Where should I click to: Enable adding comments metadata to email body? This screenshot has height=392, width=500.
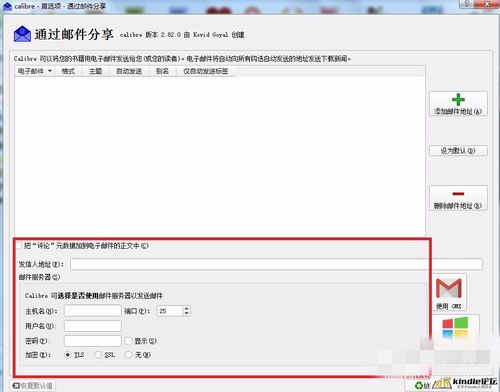[x=20, y=246]
